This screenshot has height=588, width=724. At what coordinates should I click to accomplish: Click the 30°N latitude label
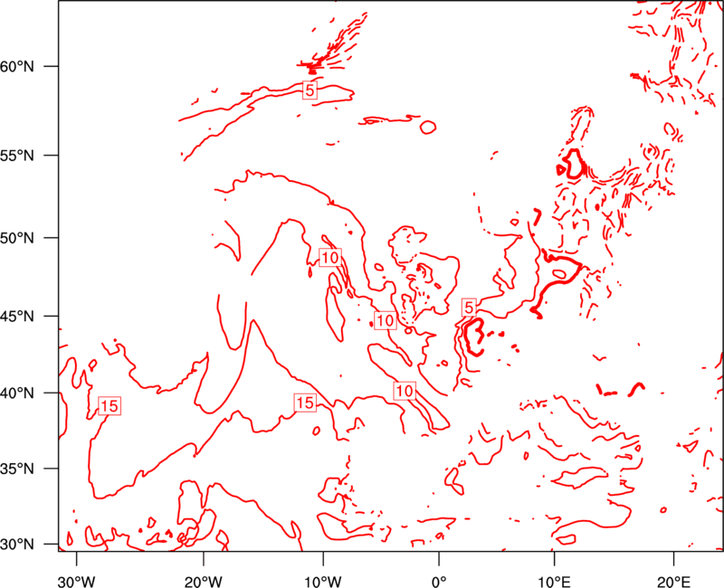pyautogui.click(x=17, y=545)
